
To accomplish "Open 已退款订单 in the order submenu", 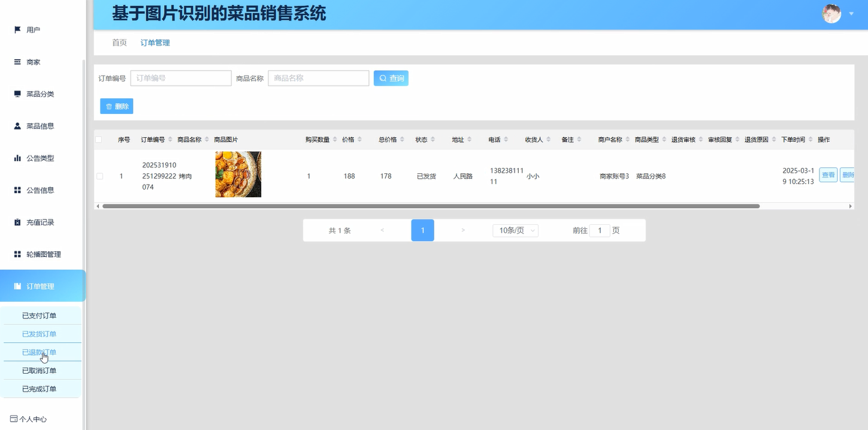I will click(40, 352).
